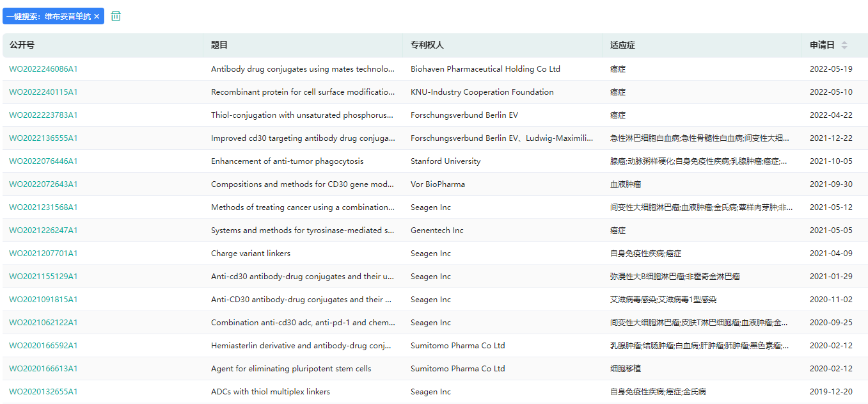The height and width of the screenshot is (404, 868).
Task: Open patent WO2022223783A1
Action: (43, 115)
